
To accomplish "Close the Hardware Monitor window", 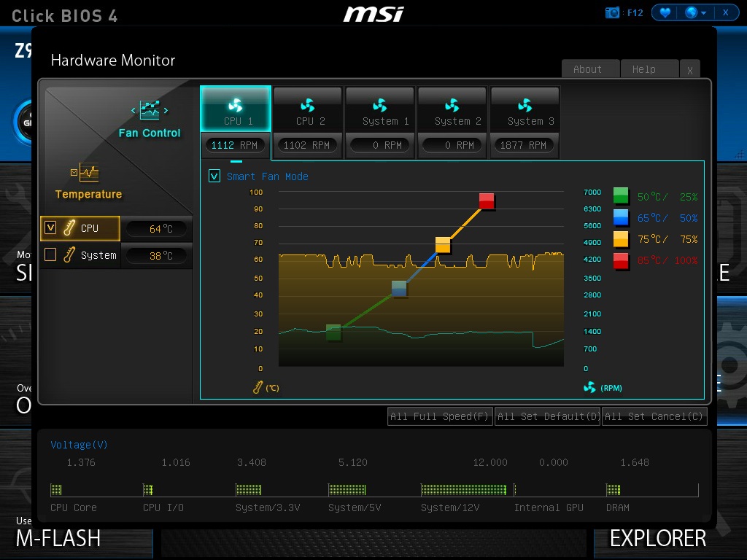I will (690, 70).
